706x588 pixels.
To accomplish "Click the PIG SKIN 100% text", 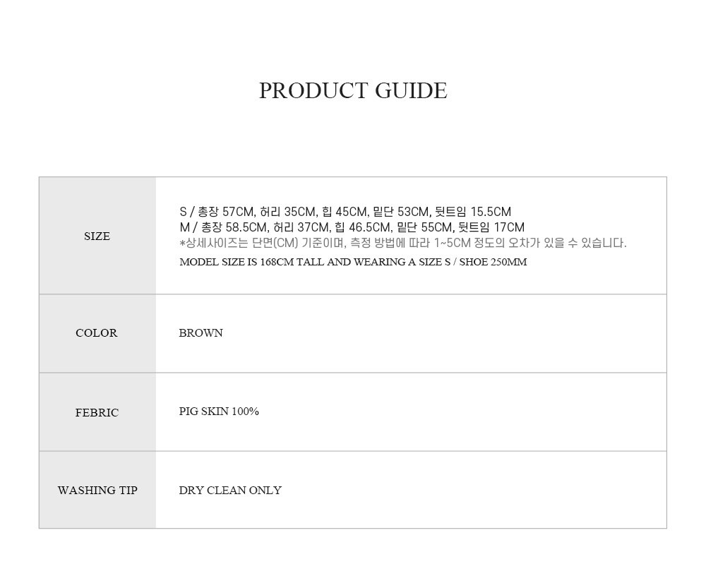I will tap(219, 412).
